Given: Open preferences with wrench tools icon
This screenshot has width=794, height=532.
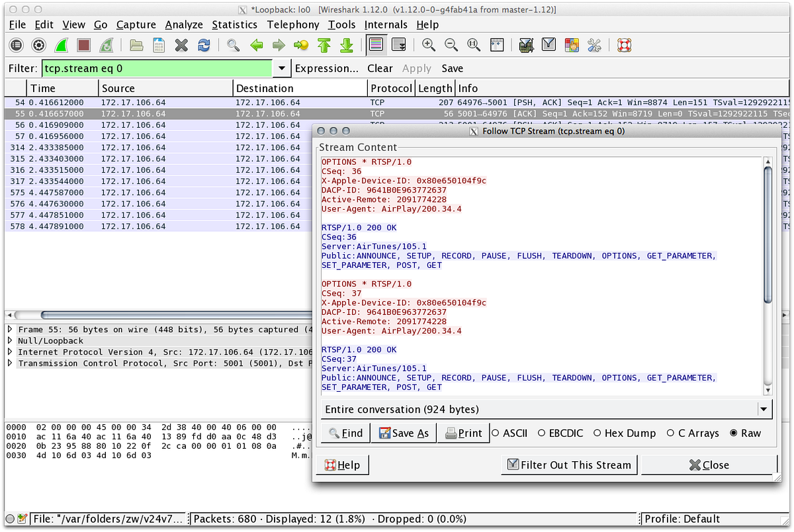Looking at the screenshot, I should coord(594,45).
